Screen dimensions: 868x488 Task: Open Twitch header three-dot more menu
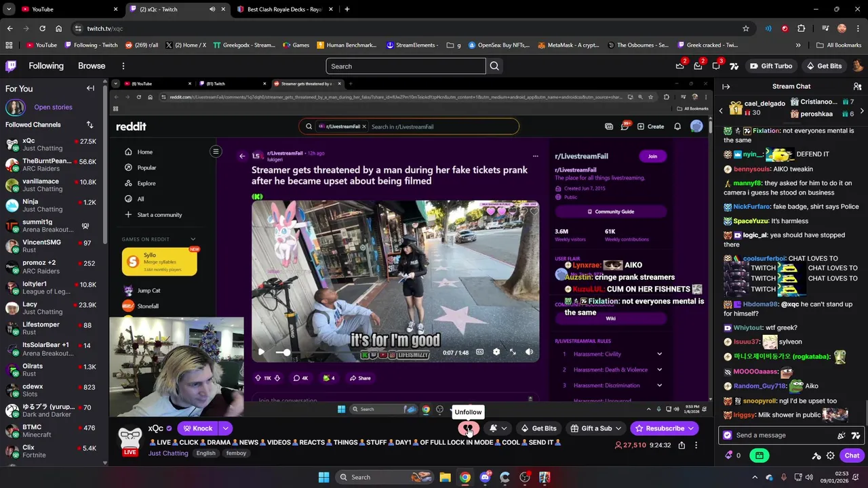[123, 66]
